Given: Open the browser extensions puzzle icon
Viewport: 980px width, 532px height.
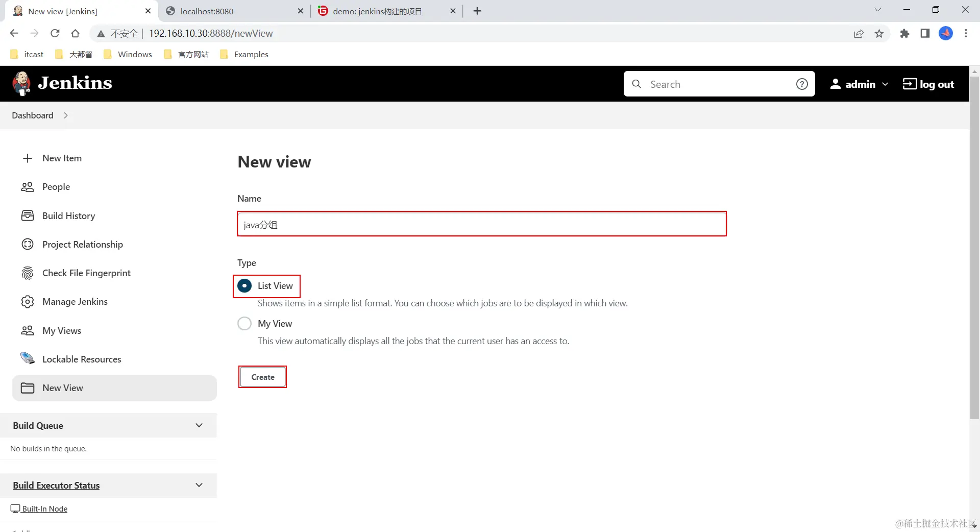Looking at the screenshot, I should (904, 34).
